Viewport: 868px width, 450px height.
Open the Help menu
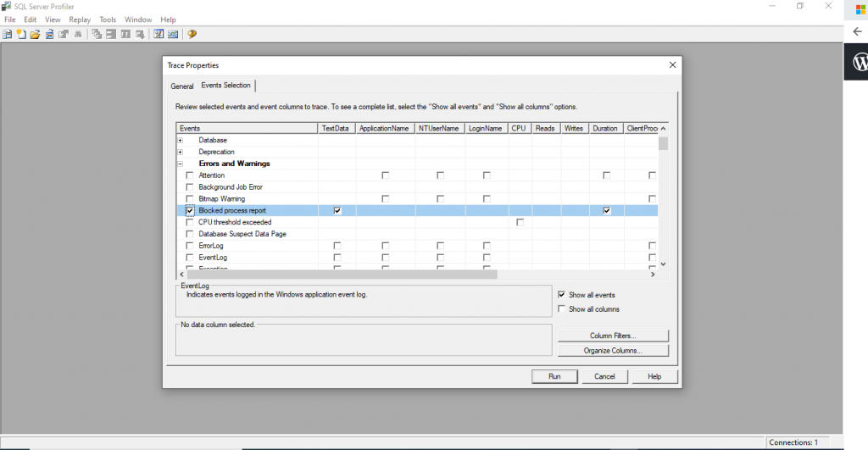pyautogui.click(x=168, y=19)
